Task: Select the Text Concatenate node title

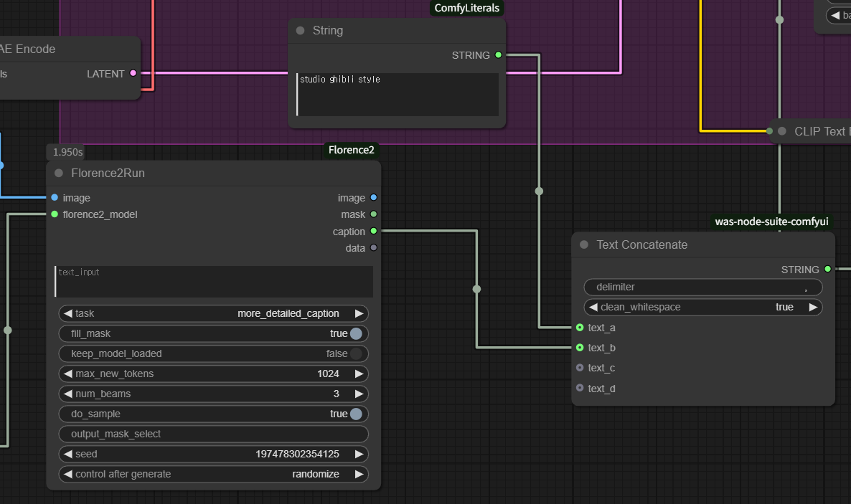Action: (x=642, y=244)
